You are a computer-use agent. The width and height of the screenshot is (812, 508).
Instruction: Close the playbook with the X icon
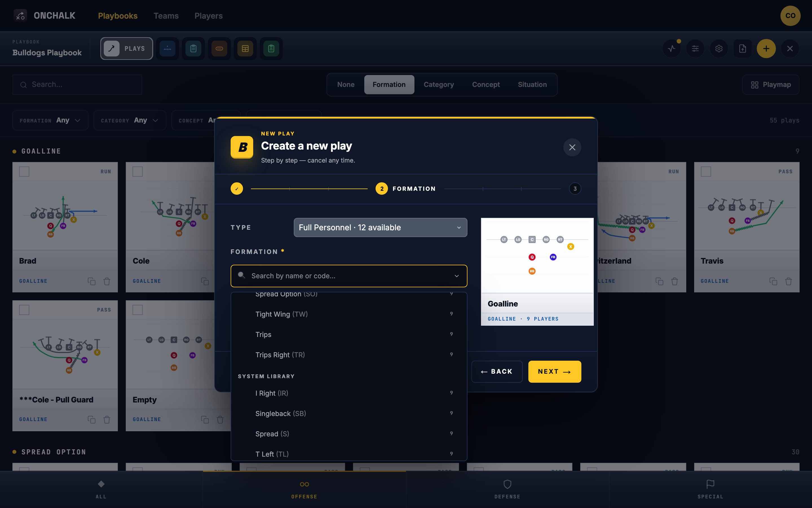pyautogui.click(x=790, y=49)
